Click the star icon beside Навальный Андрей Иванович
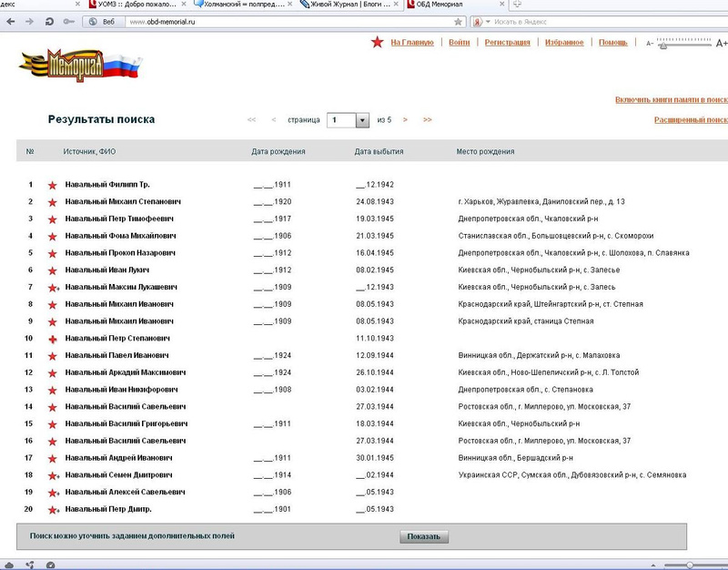Image resolution: width=728 pixels, height=570 pixels. [52, 458]
